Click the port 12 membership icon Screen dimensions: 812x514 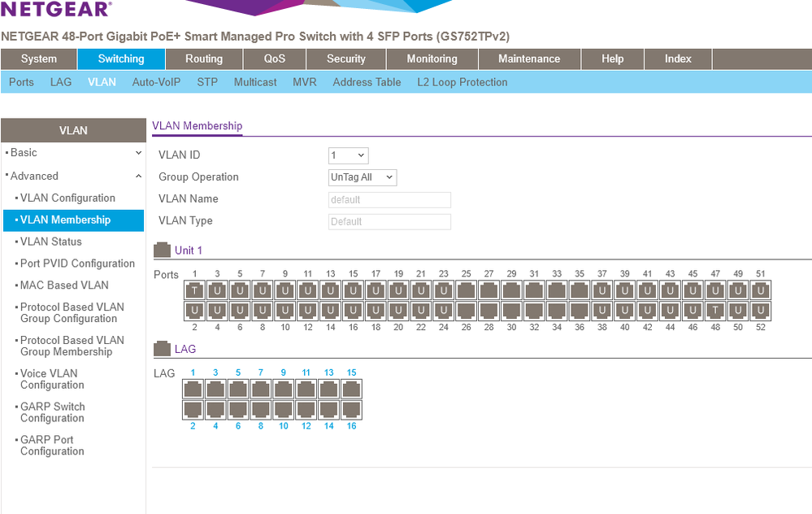(x=307, y=311)
